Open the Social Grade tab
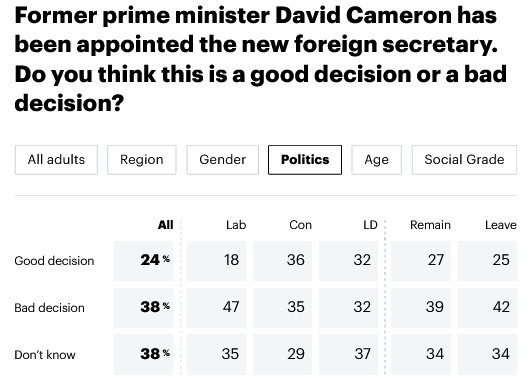530x376 pixels. pos(464,160)
